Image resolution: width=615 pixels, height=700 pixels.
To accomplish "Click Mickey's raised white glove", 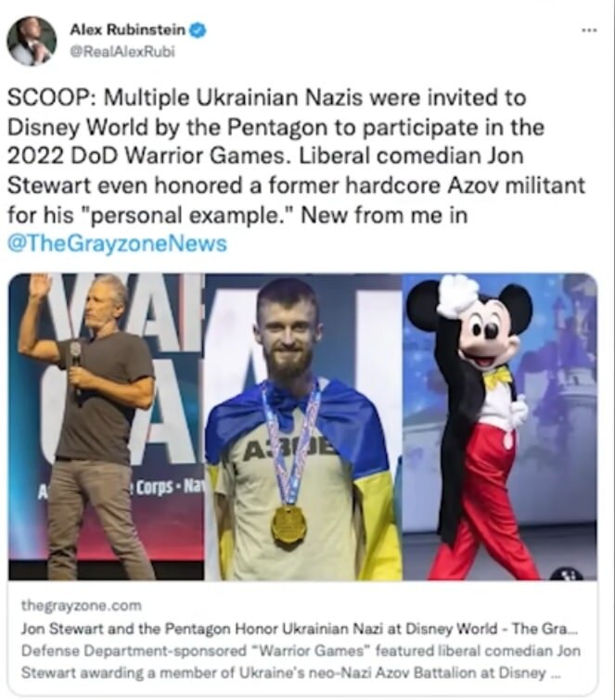I will tap(455, 297).
